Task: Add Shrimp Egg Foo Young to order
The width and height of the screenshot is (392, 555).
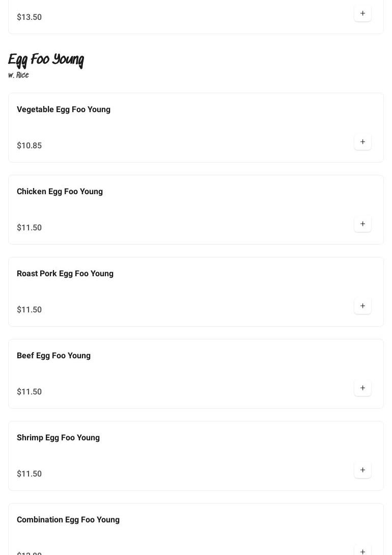Action: point(362,470)
